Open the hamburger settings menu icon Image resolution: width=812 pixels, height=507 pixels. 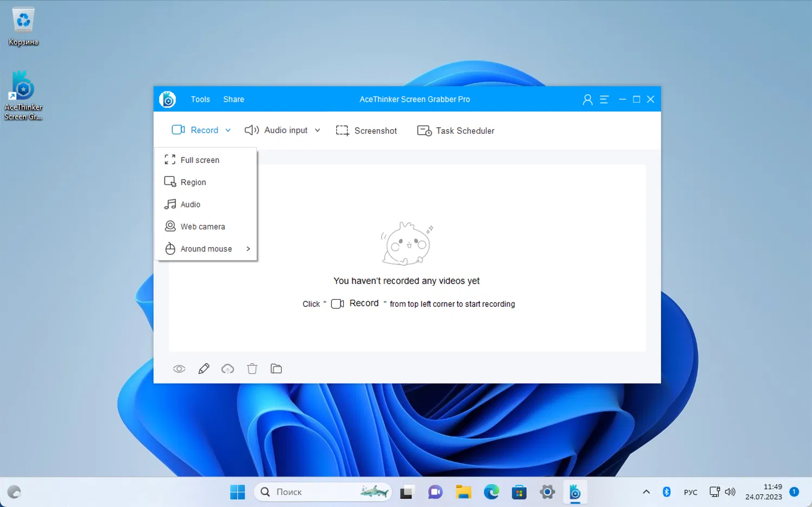click(x=604, y=100)
